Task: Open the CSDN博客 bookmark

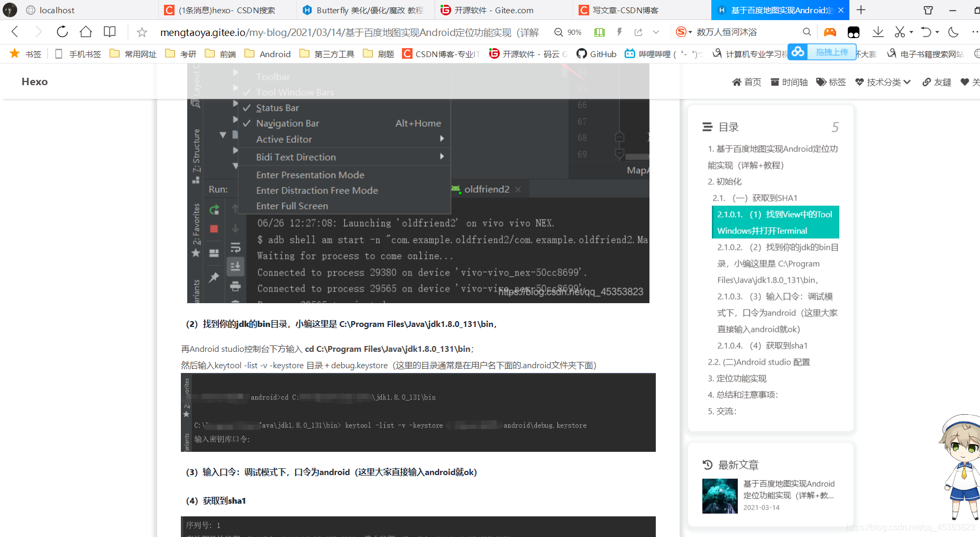Action: coord(441,54)
